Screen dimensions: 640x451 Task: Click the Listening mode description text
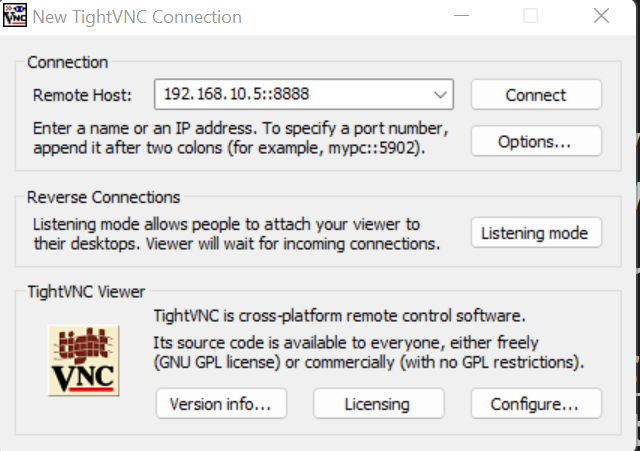click(x=236, y=234)
